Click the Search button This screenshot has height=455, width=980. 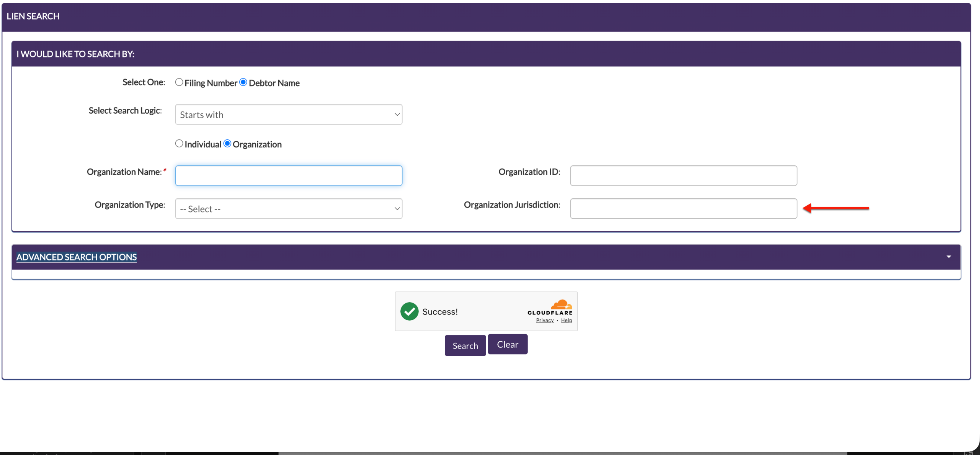(x=465, y=345)
